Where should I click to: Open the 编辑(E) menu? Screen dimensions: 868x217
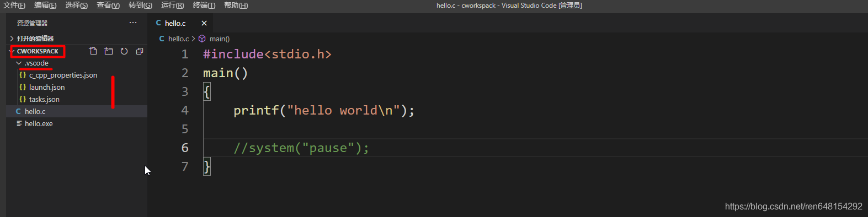point(45,6)
